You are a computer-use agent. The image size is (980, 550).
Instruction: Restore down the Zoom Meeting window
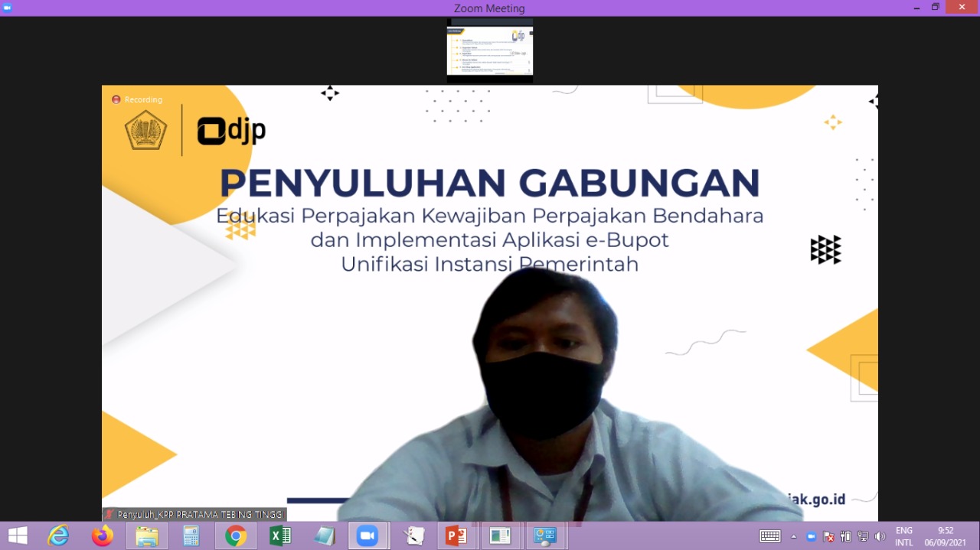(x=935, y=8)
